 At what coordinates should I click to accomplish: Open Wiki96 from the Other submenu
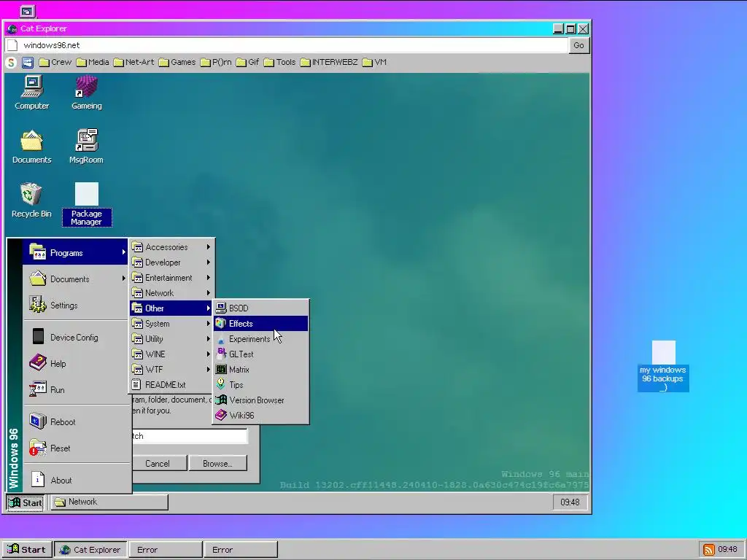point(260,415)
